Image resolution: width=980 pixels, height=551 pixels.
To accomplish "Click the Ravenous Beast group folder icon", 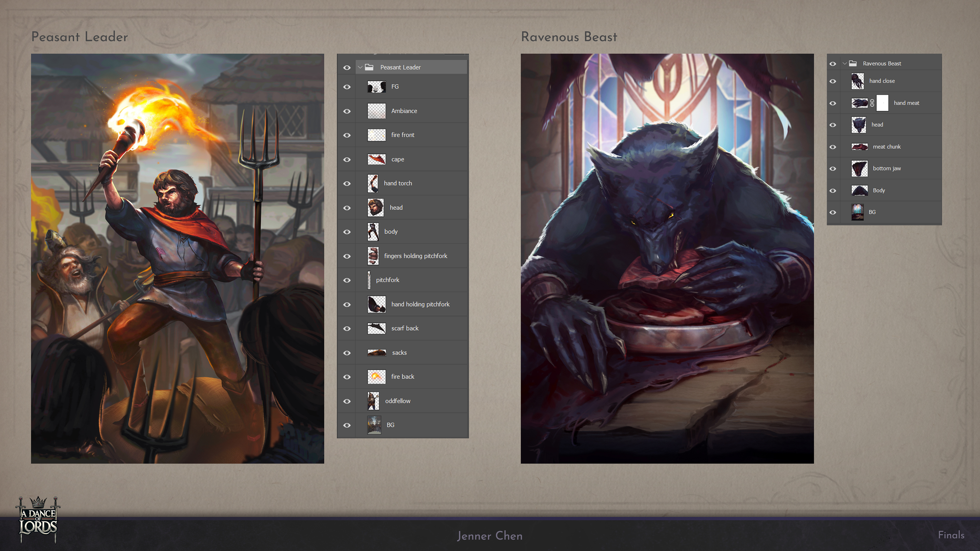I will 853,64.
